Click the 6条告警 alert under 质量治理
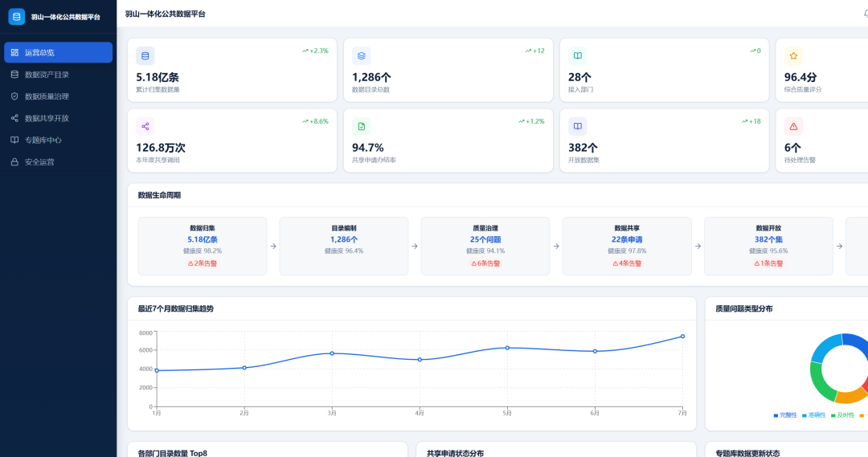The width and height of the screenshot is (868, 457). click(x=485, y=263)
